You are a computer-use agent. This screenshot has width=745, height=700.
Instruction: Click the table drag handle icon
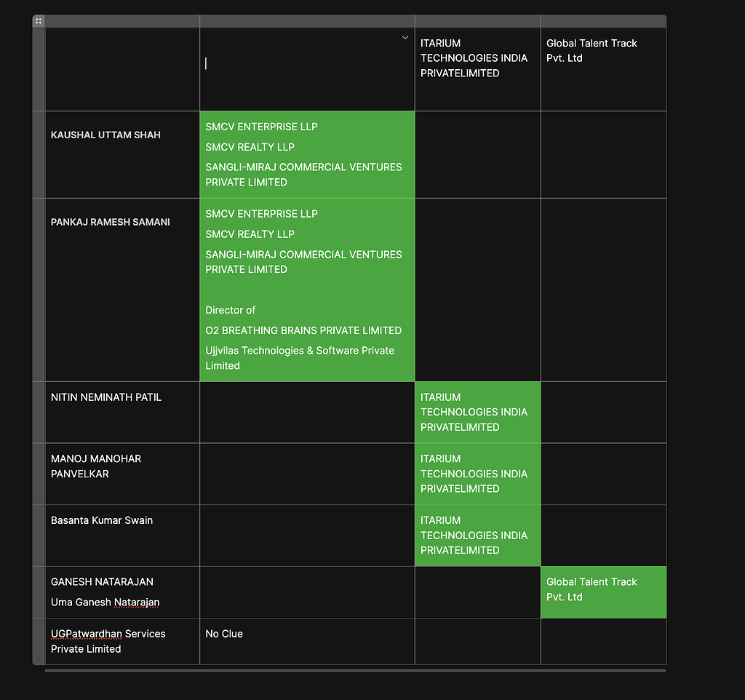(39, 21)
